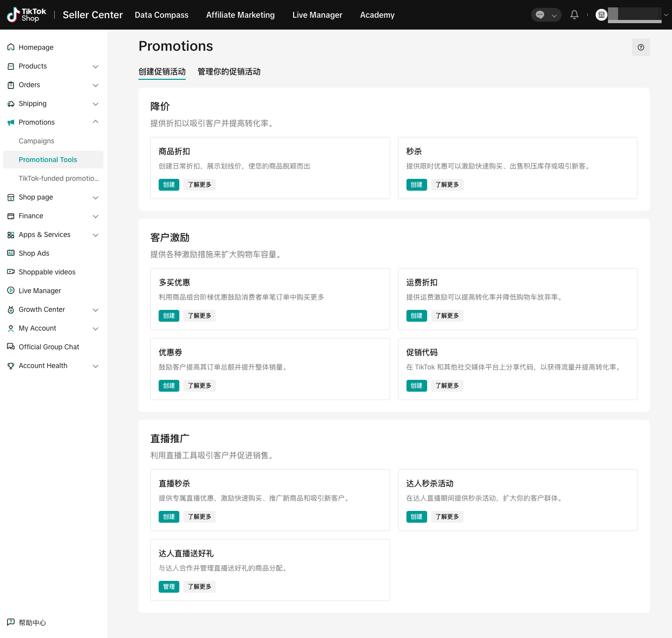Open the account dropdown arrow in header

pyautogui.click(x=666, y=15)
